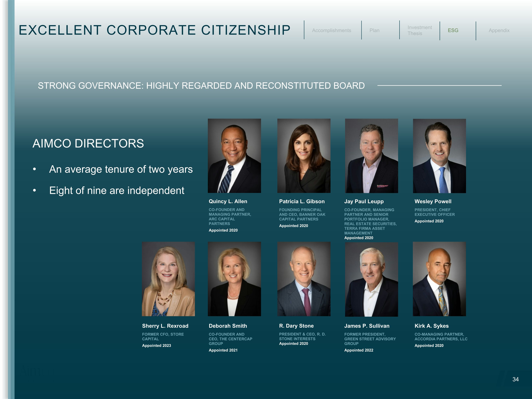Screen dimensions: 532x399
Task: Jump to the Appendix tab
Action: 499,31
